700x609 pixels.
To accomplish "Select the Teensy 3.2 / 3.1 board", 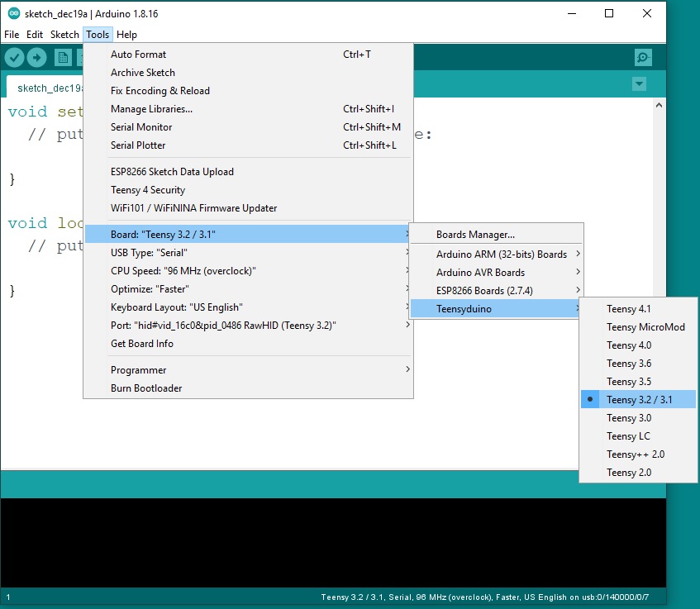I will (x=639, y=400).
